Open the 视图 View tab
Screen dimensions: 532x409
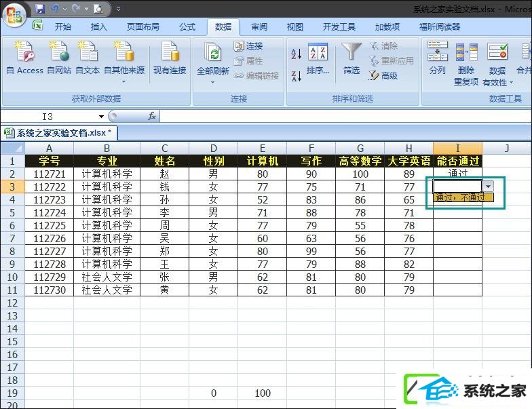(294, 27)
